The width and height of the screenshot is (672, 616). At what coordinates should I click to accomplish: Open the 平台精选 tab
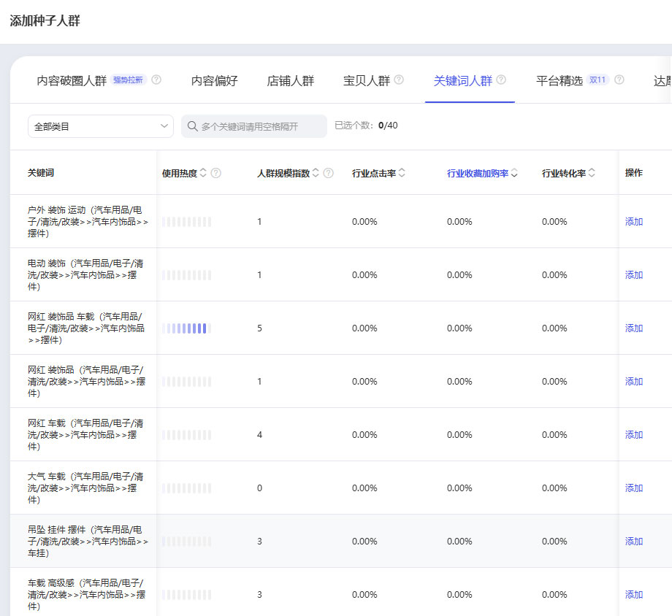click(x=560, y=80)
